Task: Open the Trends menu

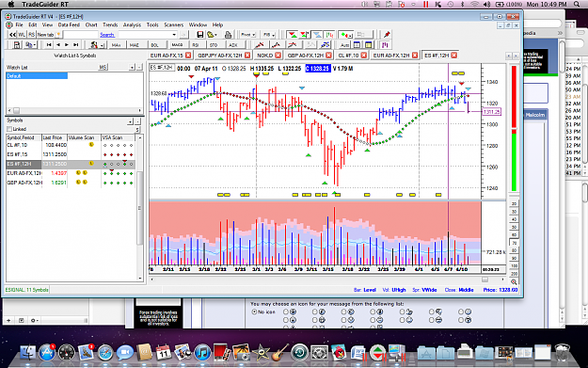Action: [x=110, y=24]
